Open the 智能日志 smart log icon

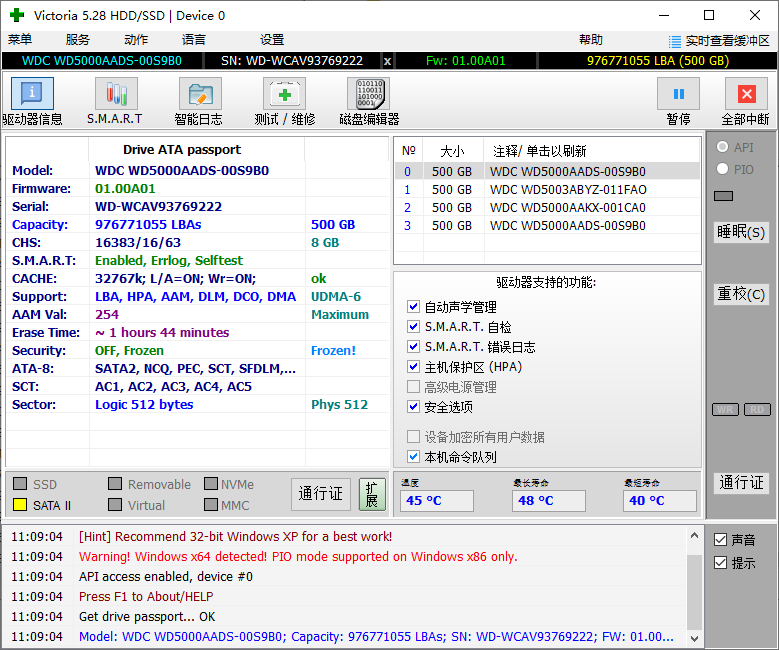pyautogui.click(x=199, y=93)
